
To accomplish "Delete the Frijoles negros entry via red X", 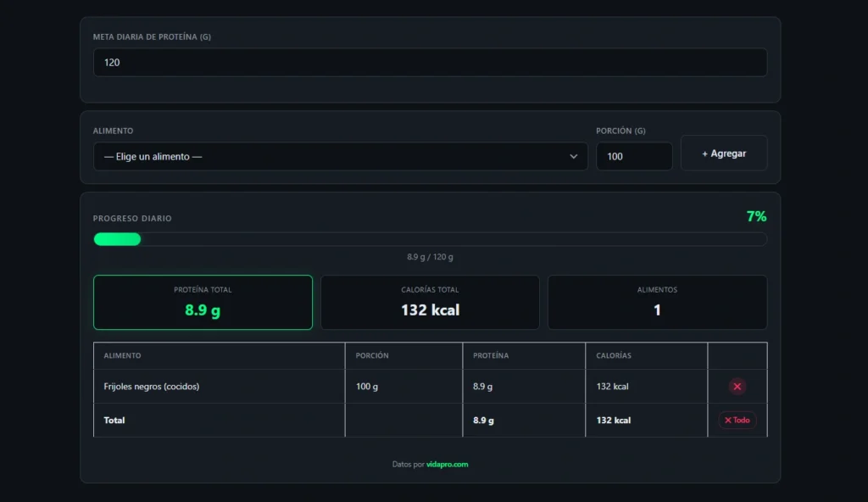I will (737, 386).
